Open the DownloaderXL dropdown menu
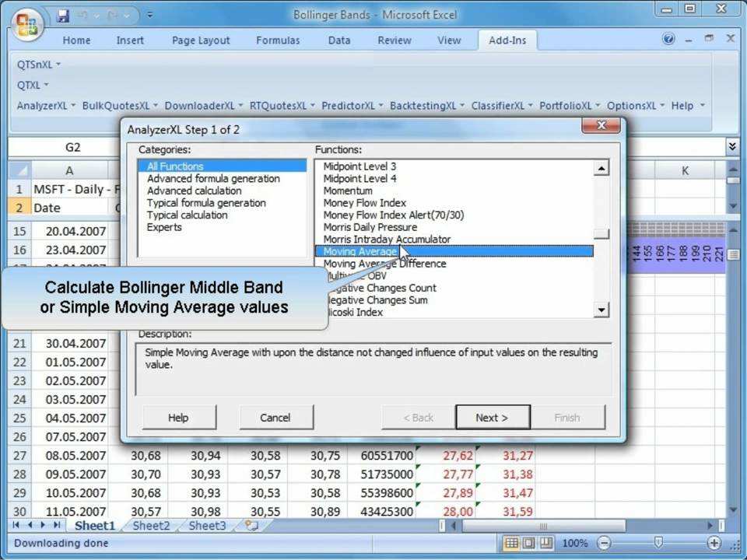 pos(203,106)
